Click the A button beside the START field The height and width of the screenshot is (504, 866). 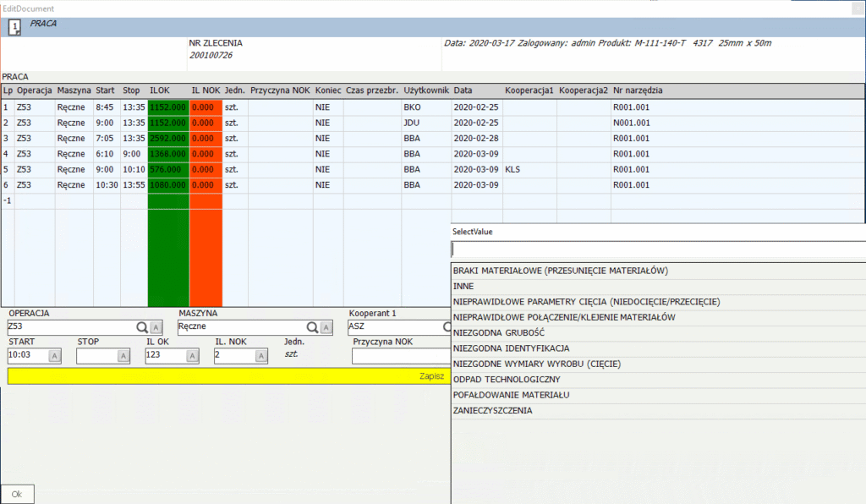[53, 355]
